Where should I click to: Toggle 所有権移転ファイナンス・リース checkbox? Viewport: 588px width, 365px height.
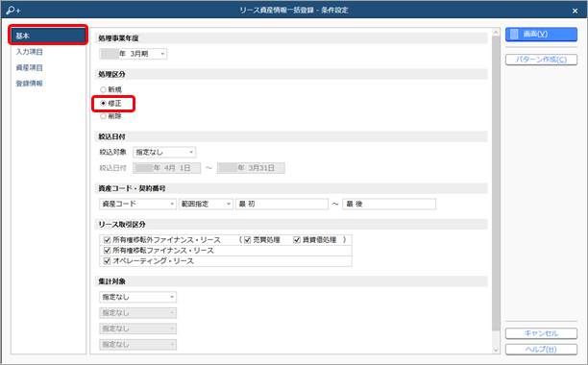[107, 251]
